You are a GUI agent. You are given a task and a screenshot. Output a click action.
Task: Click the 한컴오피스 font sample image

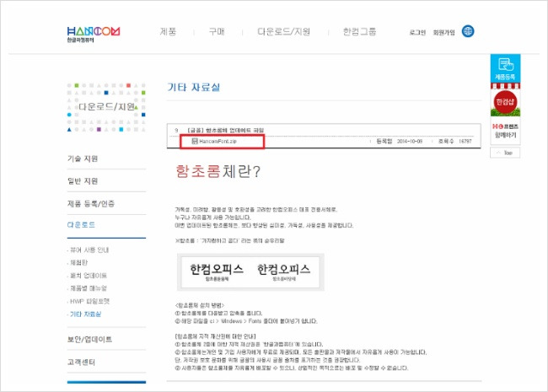(x=250, y=272)
